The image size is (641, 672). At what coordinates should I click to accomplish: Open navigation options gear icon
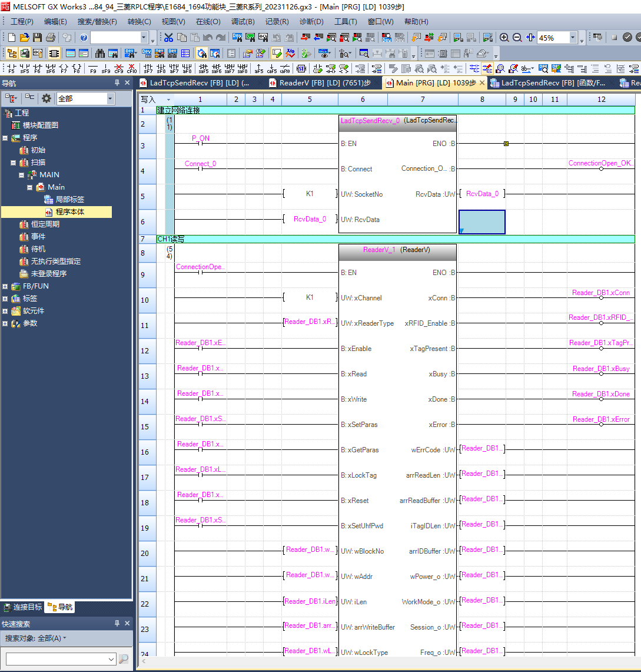tap(47, 98)
